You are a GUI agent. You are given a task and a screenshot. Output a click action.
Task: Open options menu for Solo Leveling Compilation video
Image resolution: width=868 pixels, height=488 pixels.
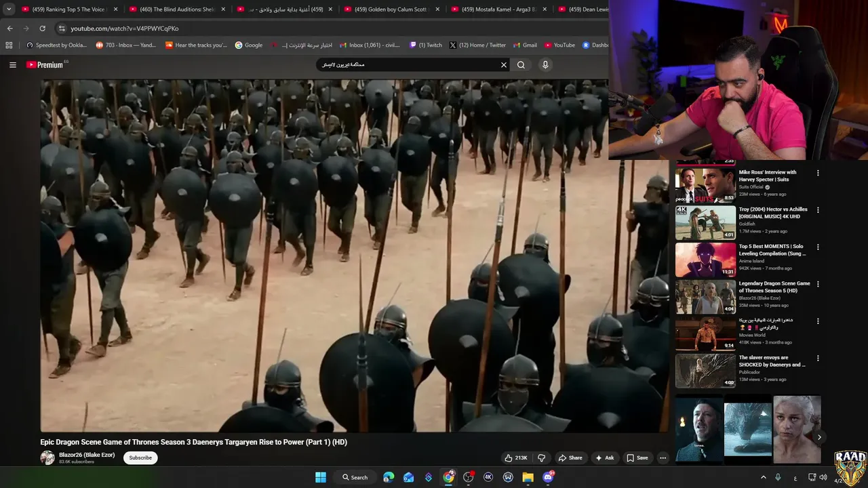pyautogui.click(x=818, y=247)
